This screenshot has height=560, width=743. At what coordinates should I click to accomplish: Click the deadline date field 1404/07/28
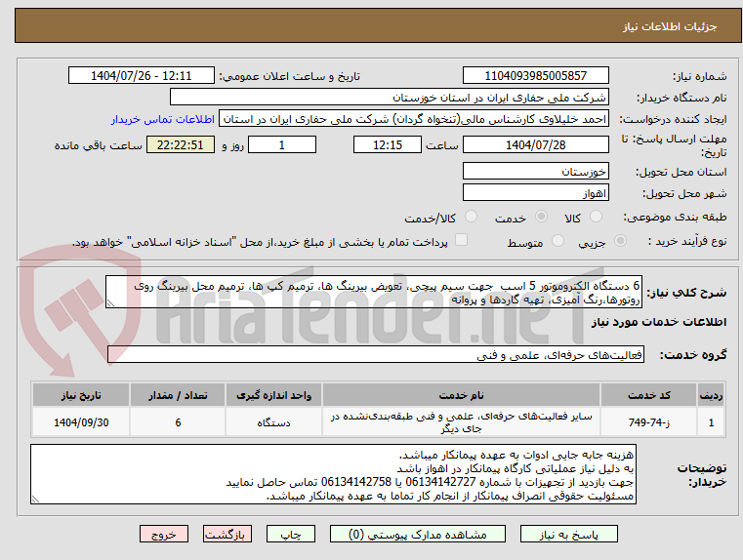coord(535,144)
